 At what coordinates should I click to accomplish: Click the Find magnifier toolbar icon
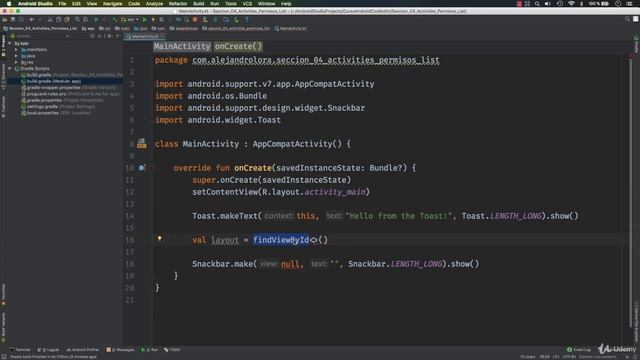77,19
